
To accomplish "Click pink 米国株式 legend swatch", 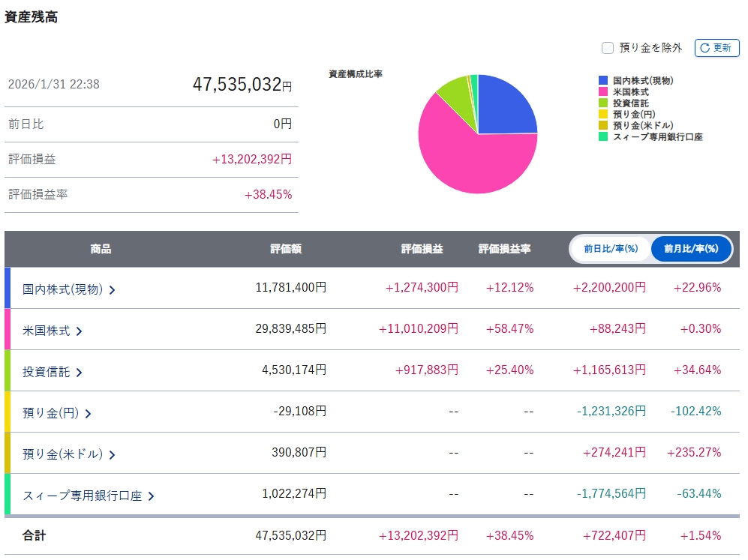I will pos(603,91).
